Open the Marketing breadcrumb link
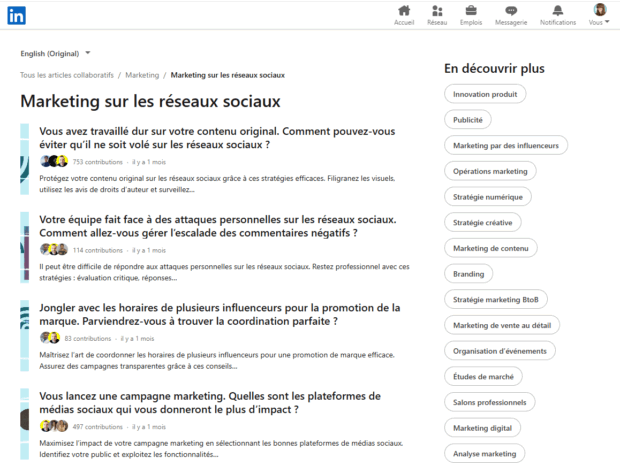 [x=142, y=75]
